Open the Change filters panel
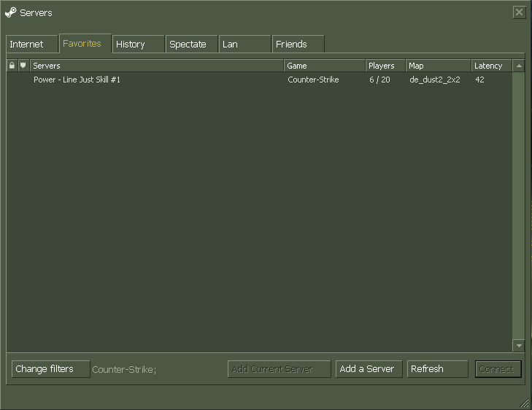Screen dimensions: 532x410 click(x=51, y=369)
